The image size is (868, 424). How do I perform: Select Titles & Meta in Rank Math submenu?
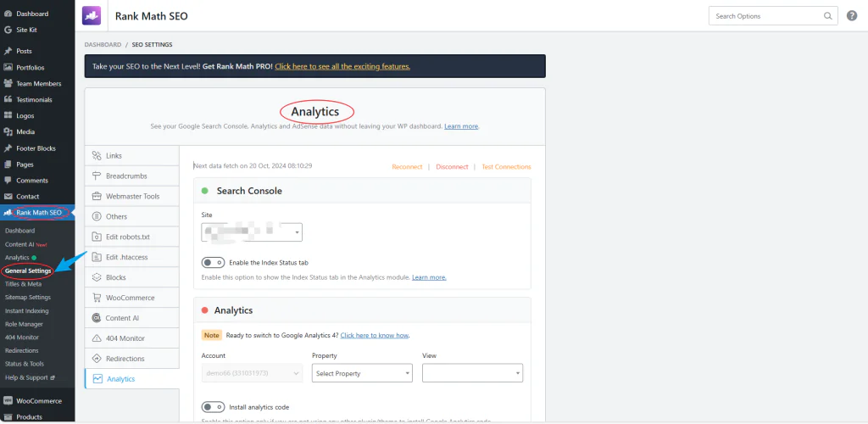(x=23, y=284)
